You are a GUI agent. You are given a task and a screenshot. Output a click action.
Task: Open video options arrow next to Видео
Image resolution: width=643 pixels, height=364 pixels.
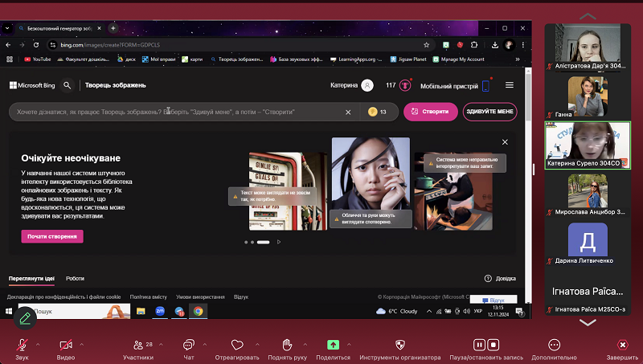tap(82, 345)
